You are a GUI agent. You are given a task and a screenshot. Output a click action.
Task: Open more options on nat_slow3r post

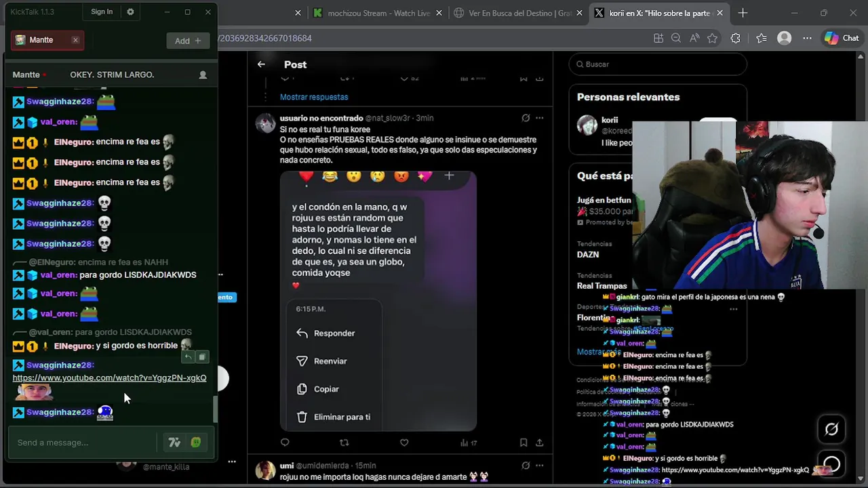coord(540,118)
